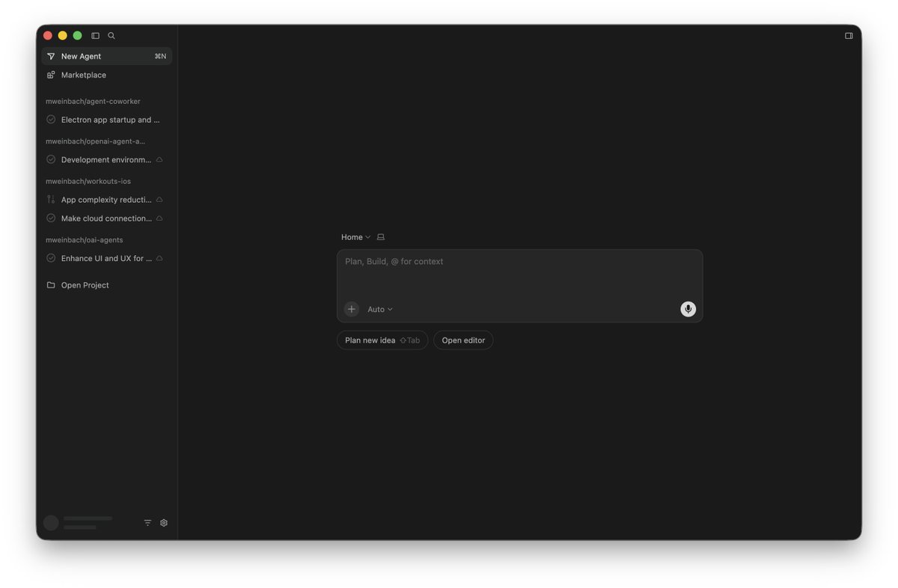Click the branch icon beside App complexity reduction
The height and width of the screenshot is (588, 898).
[51, 200]
